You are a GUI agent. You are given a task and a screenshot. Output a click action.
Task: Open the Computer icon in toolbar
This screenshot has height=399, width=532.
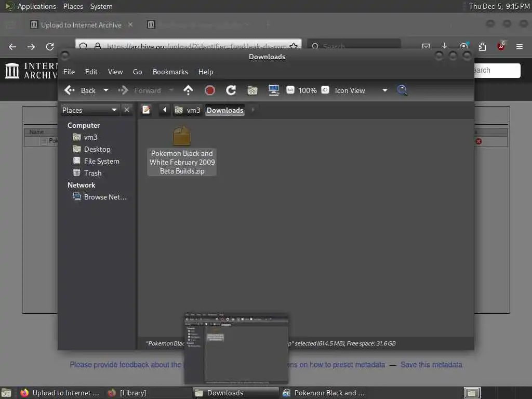[273, 90]
